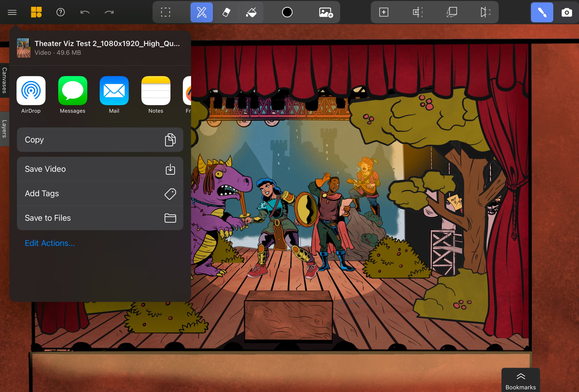Select Copy from share menu
The width and height of the screenshot is (579, 392).
[x=100, y=140]
